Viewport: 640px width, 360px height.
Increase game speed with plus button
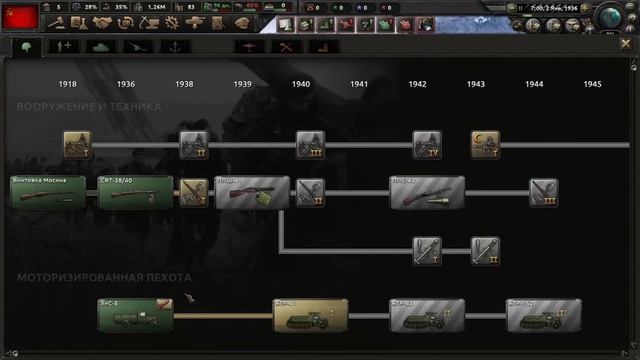(585, 8)
